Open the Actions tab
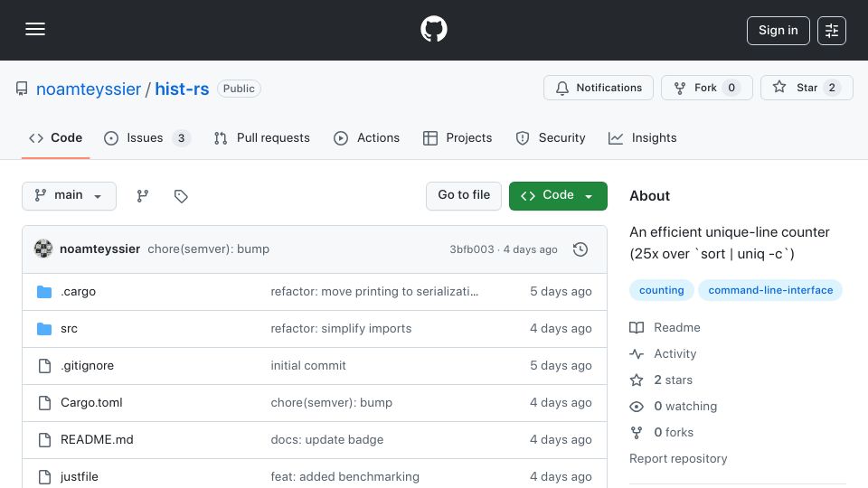 [366, 137]
